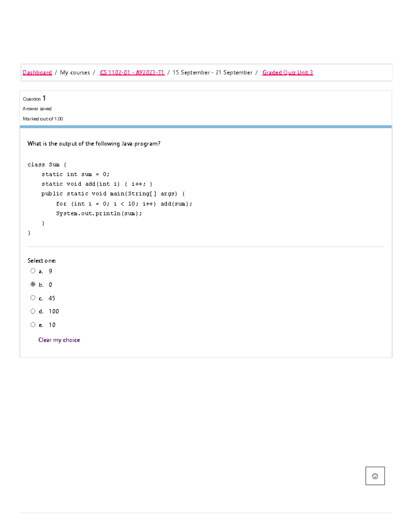411x532 pixels.
Task: Click the 'static int sum = 0;' code line
Action: (75, 174)
